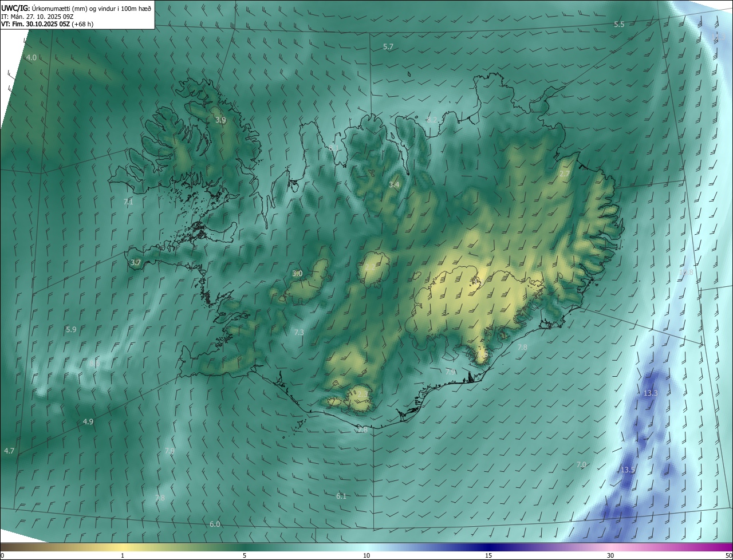Image resolution: width=733 pixels, height=560 pixels.
Task: Click the 5.7 value label
Action: click(388, 47)
